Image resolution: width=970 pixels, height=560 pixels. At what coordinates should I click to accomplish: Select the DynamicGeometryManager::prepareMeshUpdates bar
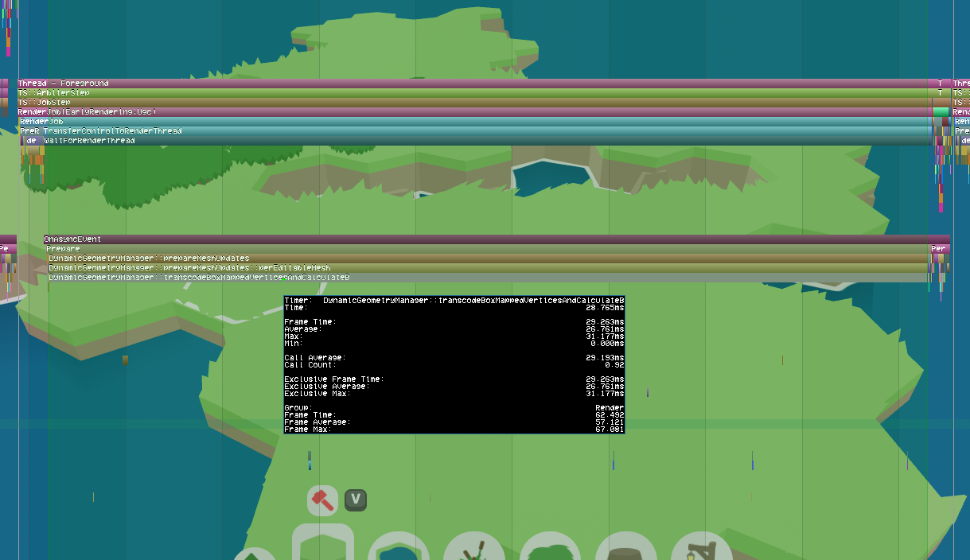tap(488, 259)
